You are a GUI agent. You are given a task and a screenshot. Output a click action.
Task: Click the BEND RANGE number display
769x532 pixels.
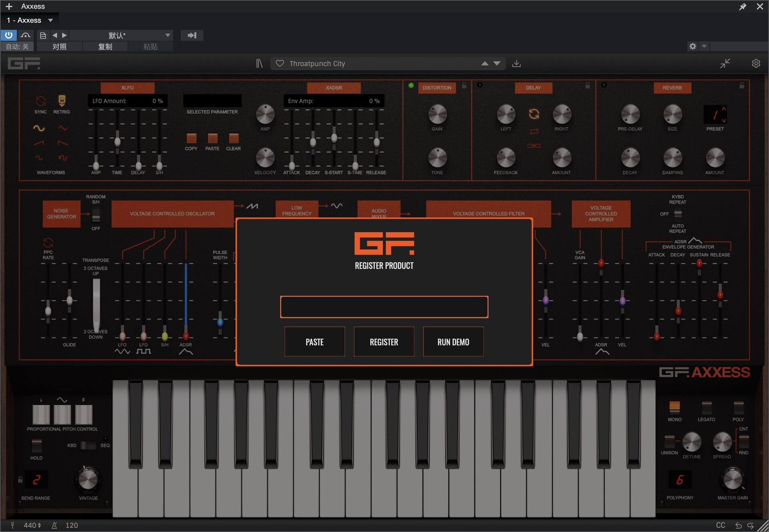36,480
